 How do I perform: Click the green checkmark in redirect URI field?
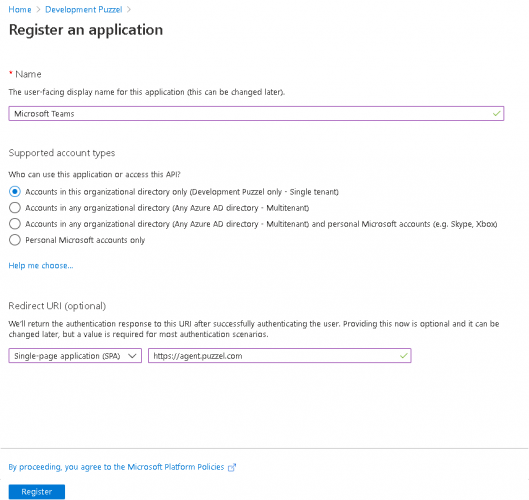[x=403, y=356]
